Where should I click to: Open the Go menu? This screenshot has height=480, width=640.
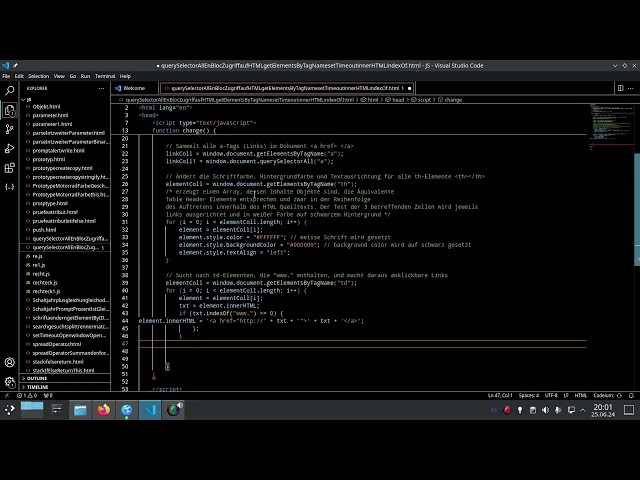[73, 76]
